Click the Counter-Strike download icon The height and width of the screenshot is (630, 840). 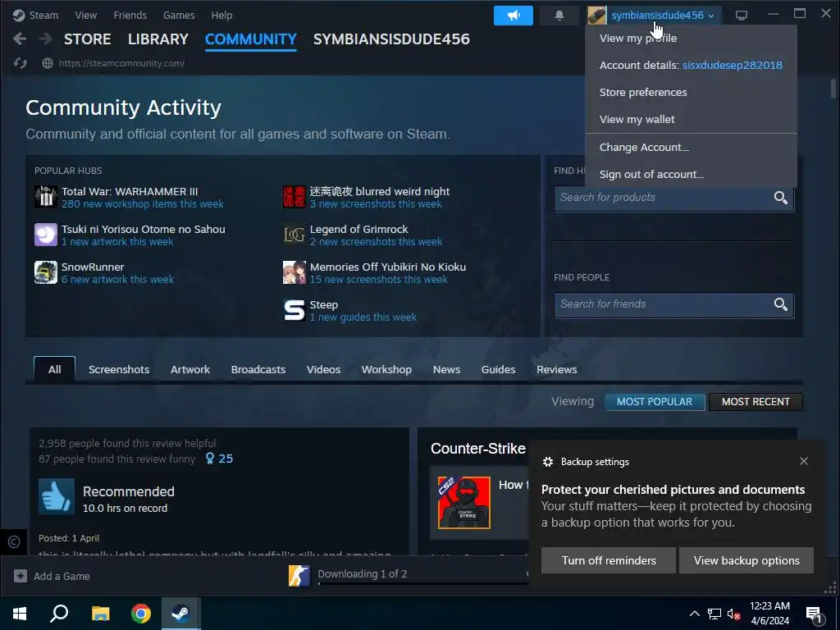299,576
